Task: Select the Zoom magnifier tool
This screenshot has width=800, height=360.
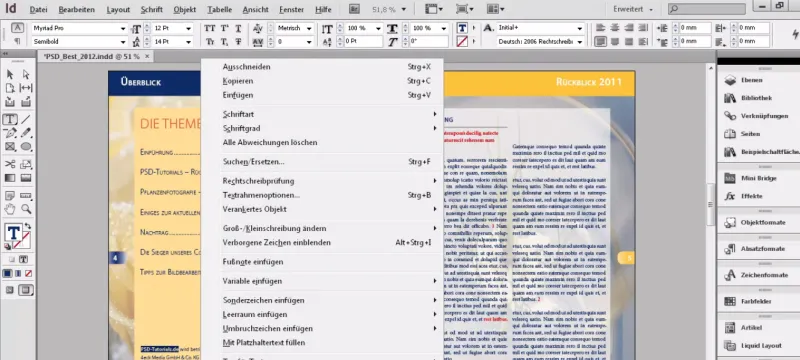Action: tap(26, 209)
